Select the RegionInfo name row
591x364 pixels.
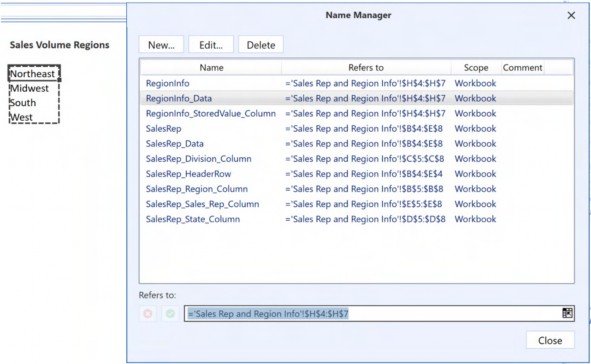click(x=357, y=83)
